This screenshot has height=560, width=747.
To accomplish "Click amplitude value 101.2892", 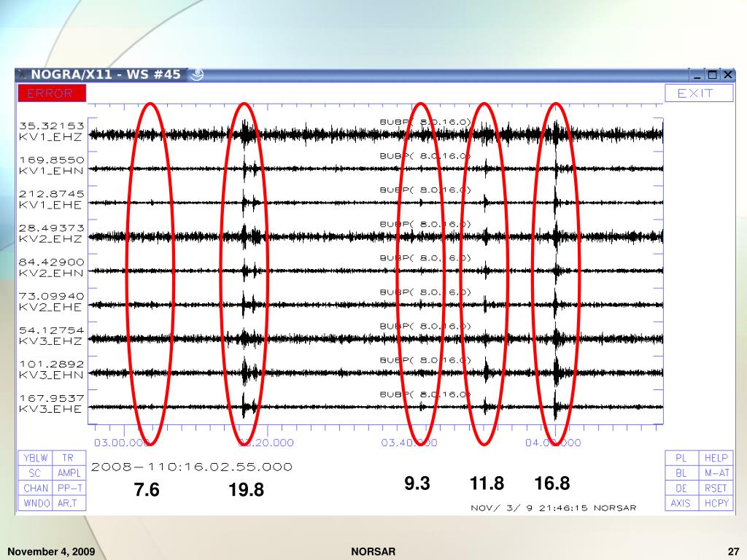I will pyautogui.click(x=52, y=364).
